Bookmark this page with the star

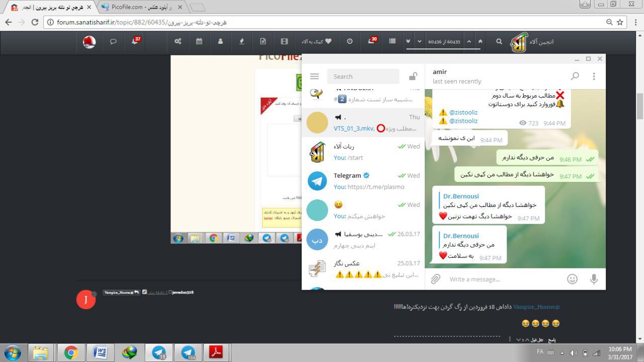(620, 22)
